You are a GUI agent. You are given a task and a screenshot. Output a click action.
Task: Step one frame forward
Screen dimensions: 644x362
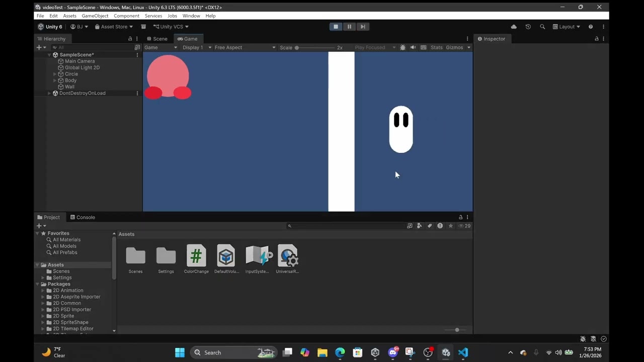click(x=363, y=27)
